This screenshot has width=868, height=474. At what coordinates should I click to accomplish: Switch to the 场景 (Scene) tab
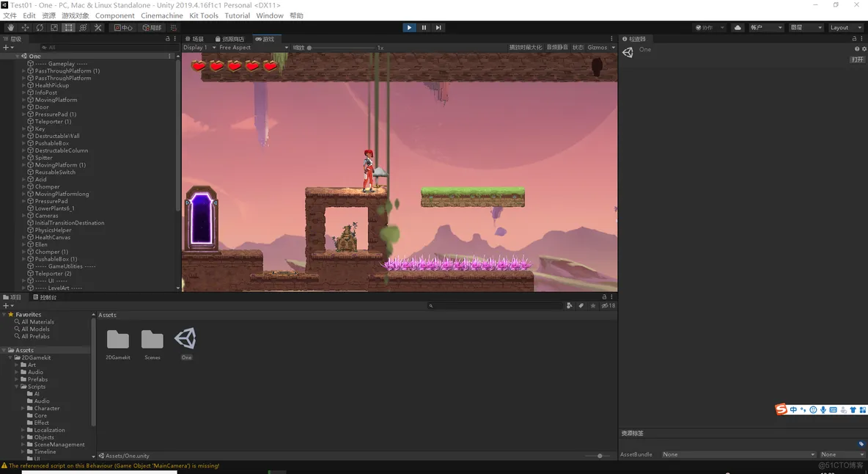click(194, 39)
